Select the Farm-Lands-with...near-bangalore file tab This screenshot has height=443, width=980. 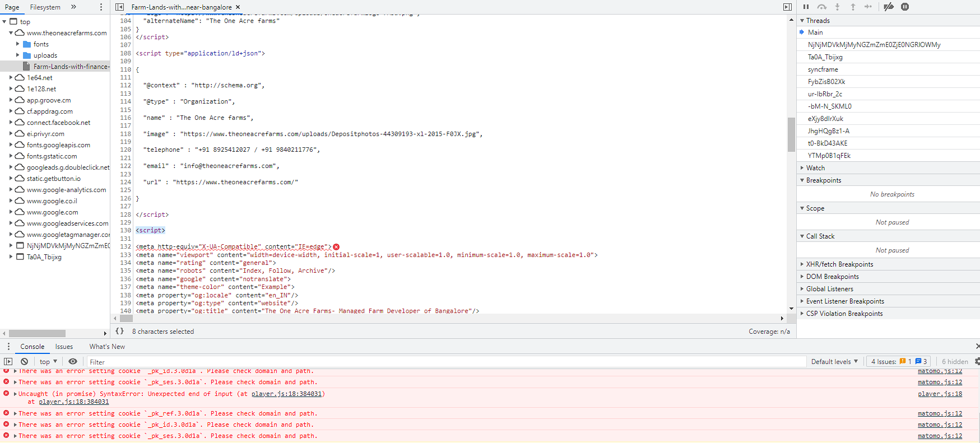[x=182, y=7]
